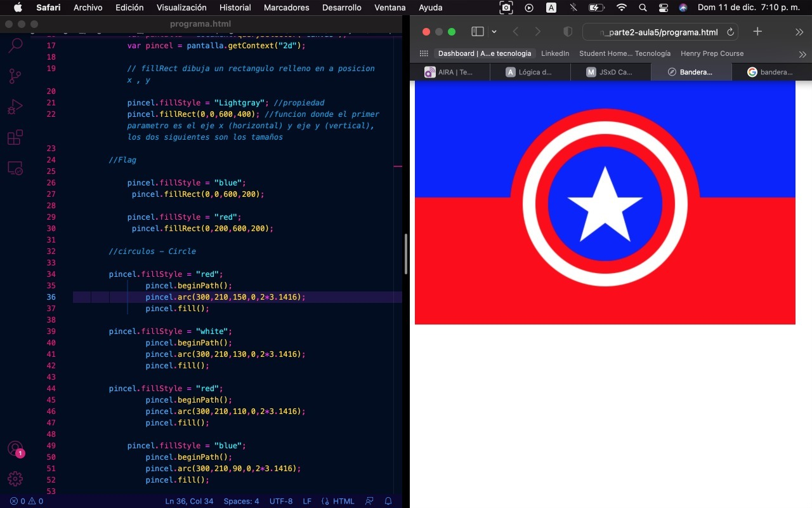Reload the programa.html page
The image size is (812, 508).
click(x=731, y=32)
